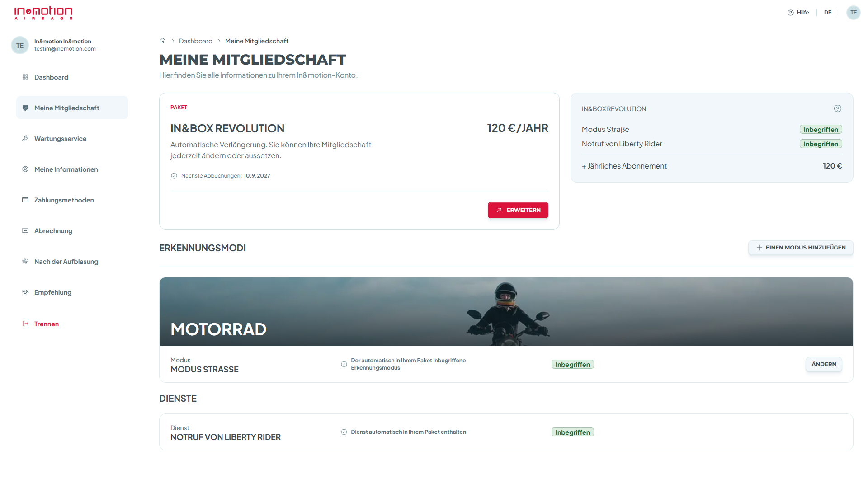Screen dimensions: 868x488
Task: Click the home icon in breadcrumb
Action: [163, 41]
